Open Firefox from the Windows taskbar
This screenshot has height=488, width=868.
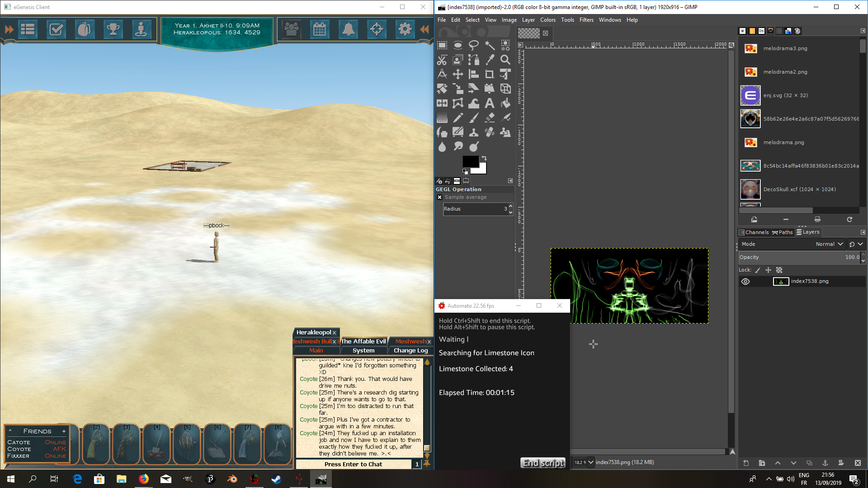tap(144, 479)
